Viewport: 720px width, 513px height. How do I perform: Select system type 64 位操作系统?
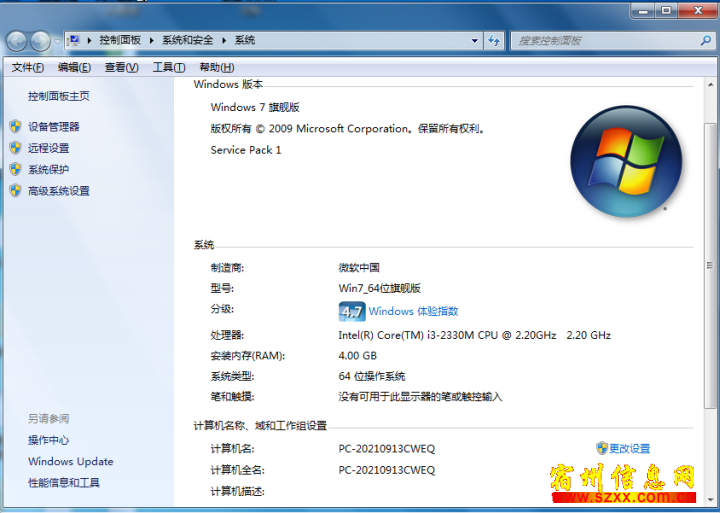pos(372,376)
